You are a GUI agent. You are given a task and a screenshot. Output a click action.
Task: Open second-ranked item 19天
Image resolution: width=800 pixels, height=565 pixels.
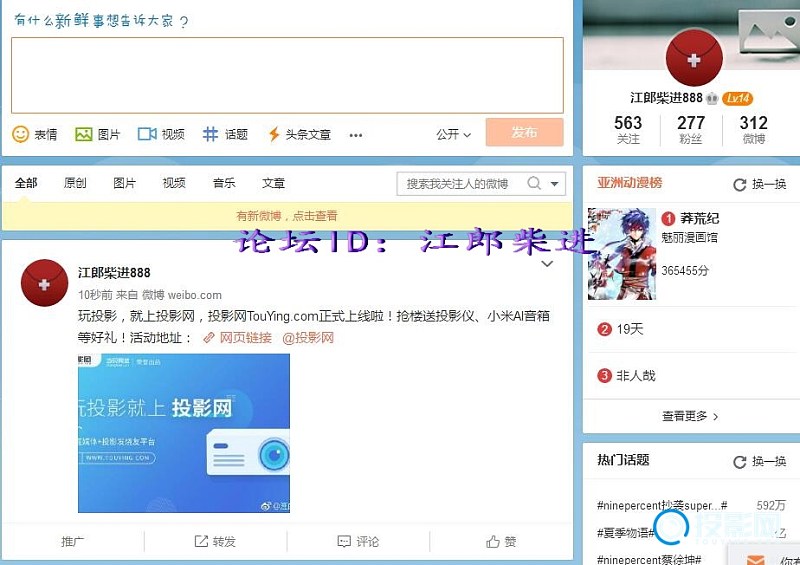pyautogui.click(x=630, y=329)
